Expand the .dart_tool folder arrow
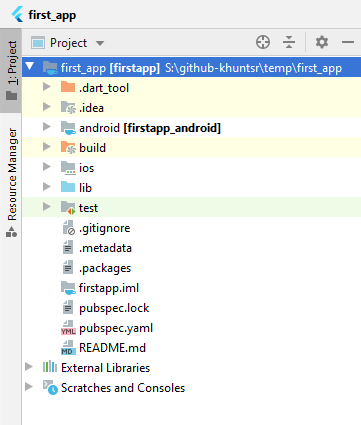The image size is (361, 425). point(47,87)
